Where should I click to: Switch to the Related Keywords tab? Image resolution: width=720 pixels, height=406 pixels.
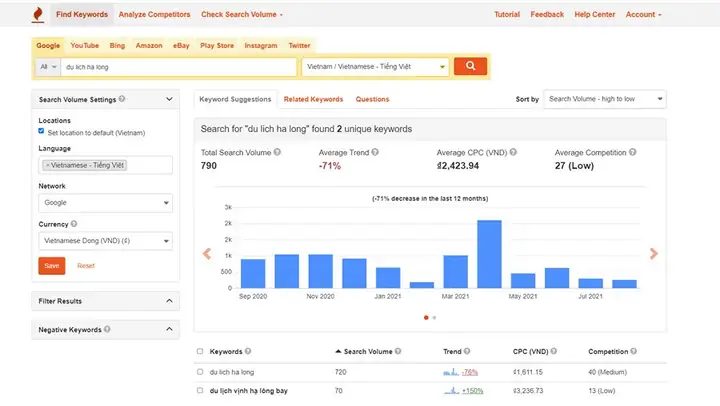point(313,99)
